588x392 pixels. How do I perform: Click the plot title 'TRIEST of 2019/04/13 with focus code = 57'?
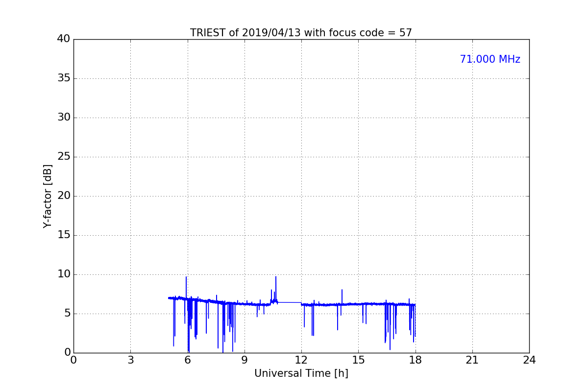point(301,33)
